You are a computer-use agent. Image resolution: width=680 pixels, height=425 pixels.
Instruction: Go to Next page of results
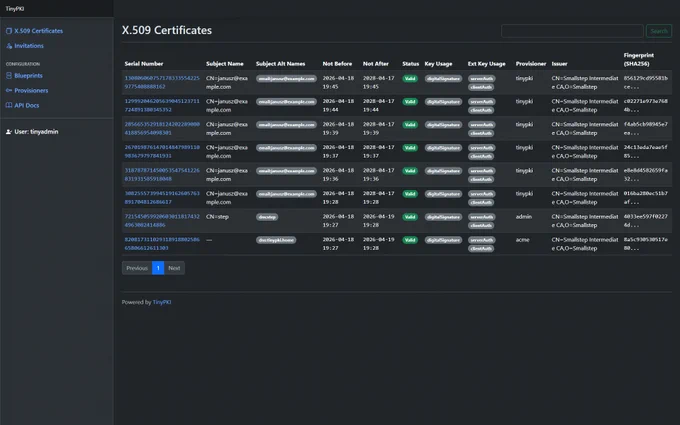(x=174, y=268)
